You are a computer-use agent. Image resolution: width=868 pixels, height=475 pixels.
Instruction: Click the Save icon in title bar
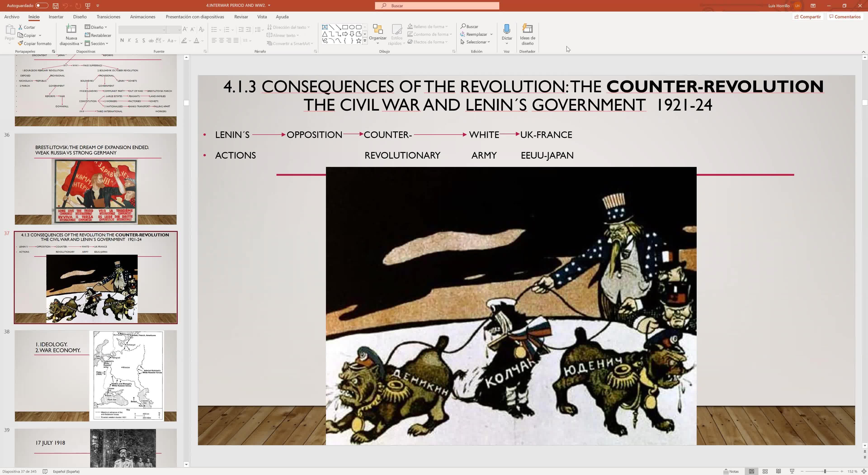[56, 6]
